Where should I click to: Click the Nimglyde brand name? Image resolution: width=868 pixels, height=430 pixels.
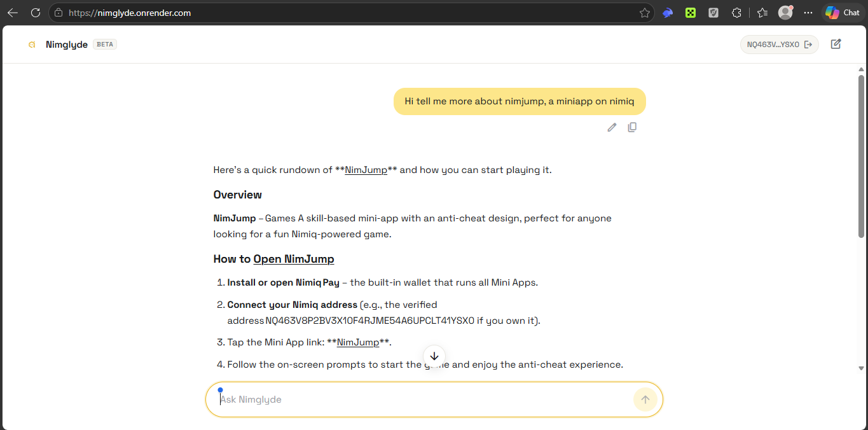tap(67, 45)
